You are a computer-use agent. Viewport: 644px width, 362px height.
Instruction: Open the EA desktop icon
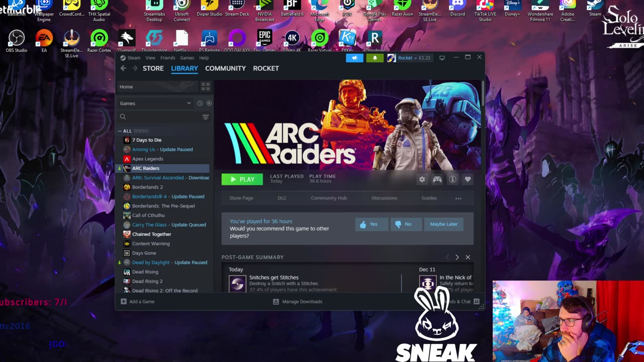click(44, 41)
